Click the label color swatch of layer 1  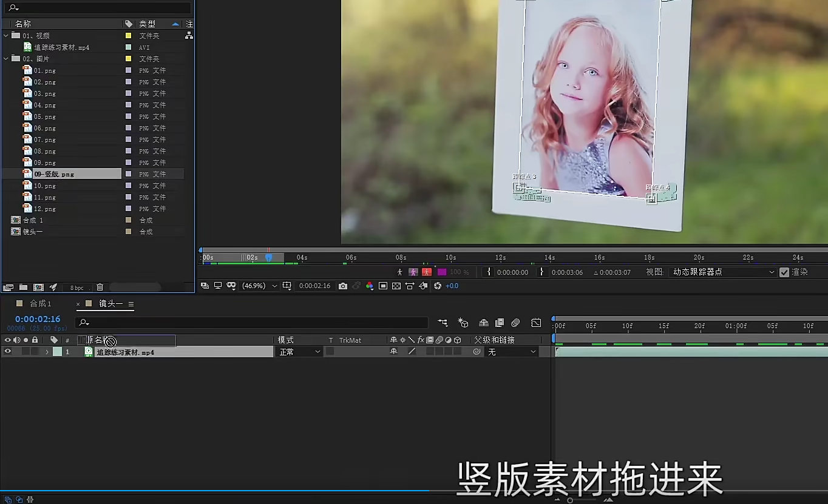tap(57, 352)
